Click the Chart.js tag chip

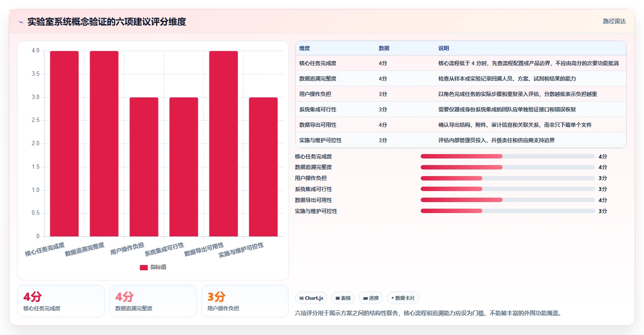click(311, 298)
